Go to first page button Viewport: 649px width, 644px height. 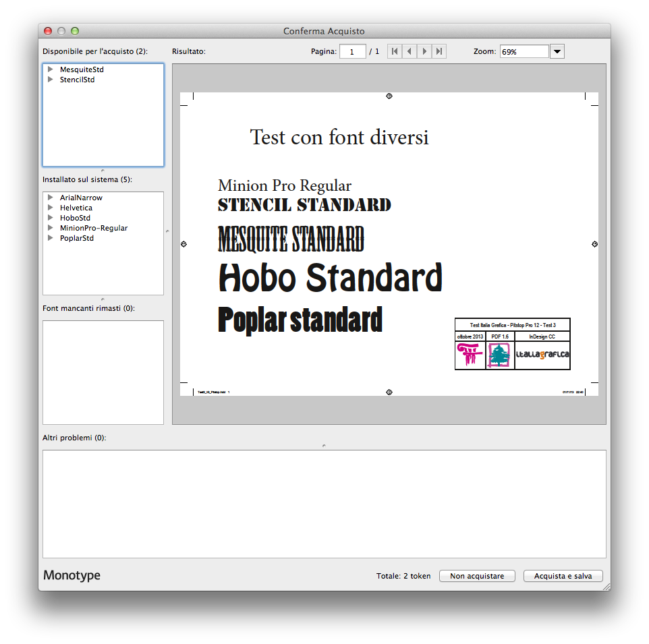point(395,51)
